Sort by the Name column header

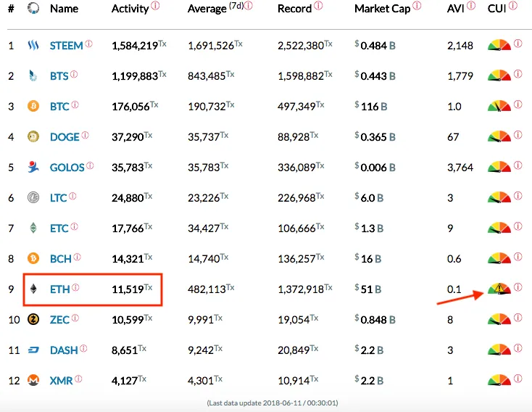(x=64, y=9)
